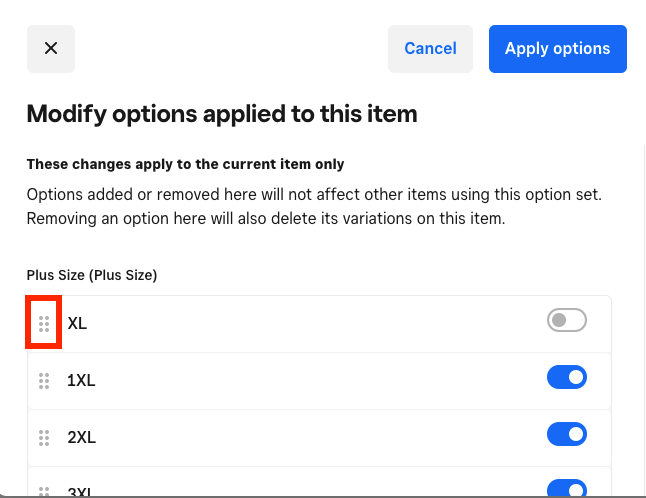Click the 3XL row drag handle
Screen dimensions: 646x498
coord(44,491)
